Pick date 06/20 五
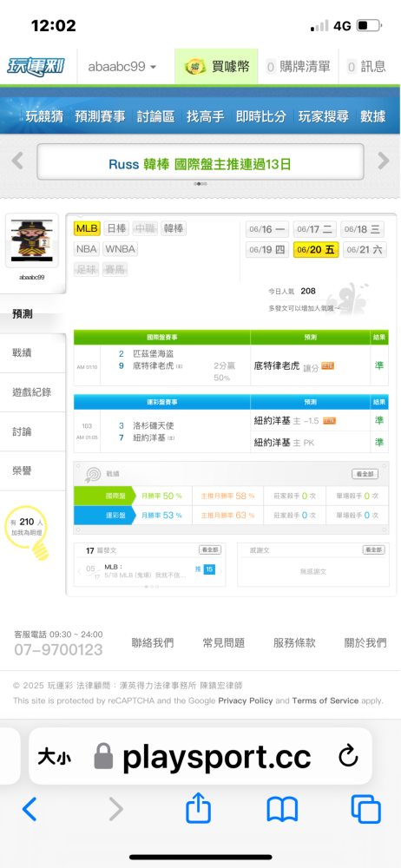The width and height of the screenshot is (401, 868). point(316,250)
